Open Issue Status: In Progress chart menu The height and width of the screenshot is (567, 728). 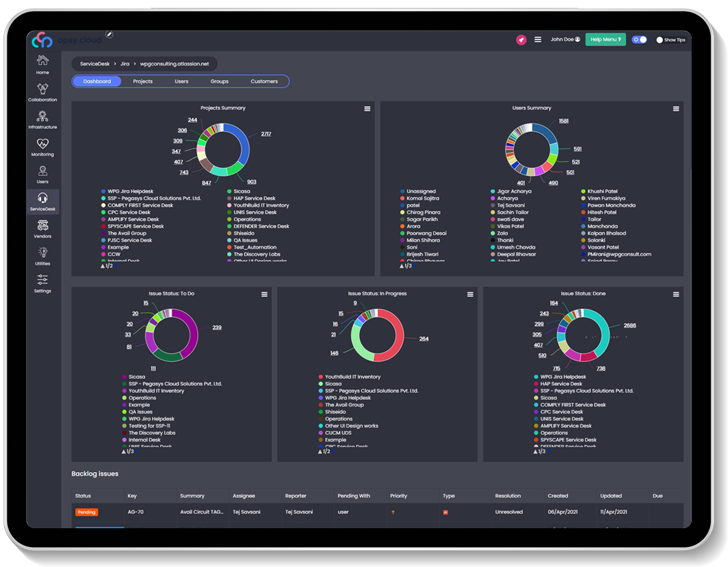pos(470,294)
